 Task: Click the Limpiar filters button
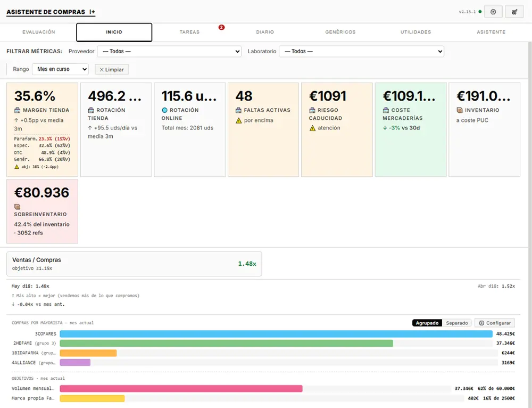pyautogui.click(x=112, y=69)
